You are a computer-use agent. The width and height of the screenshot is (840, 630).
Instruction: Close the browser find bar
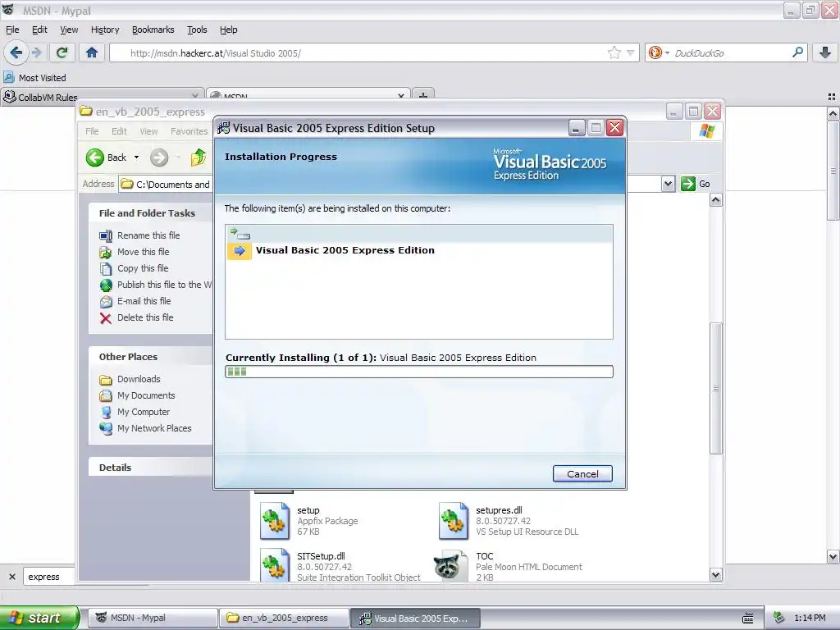pyautogui.click(x=11, y=577)
